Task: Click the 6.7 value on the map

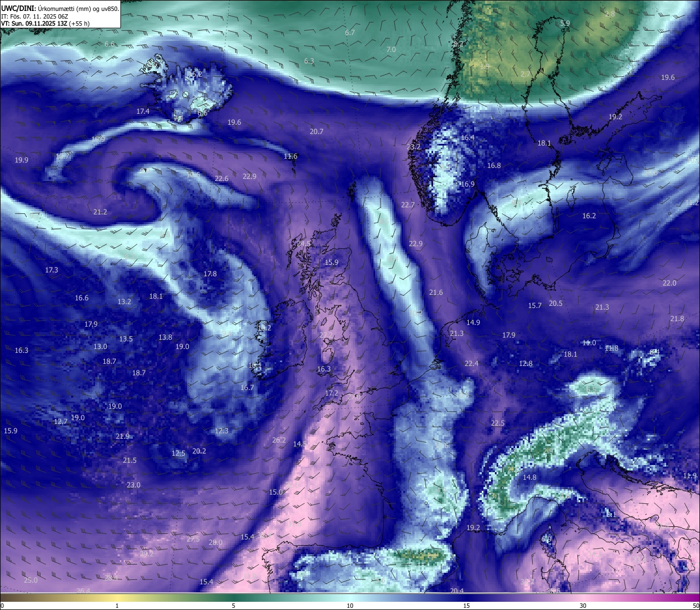Action: pos(350,33)
